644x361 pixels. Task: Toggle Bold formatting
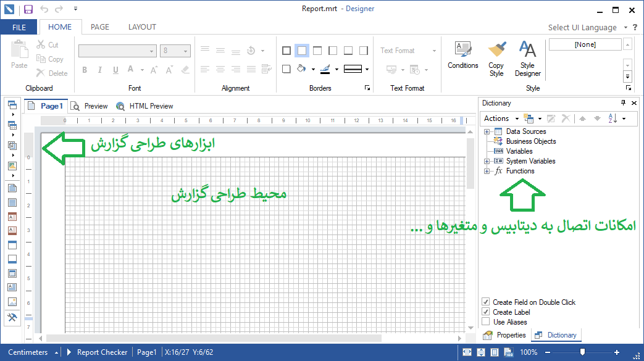coord(85,70)
